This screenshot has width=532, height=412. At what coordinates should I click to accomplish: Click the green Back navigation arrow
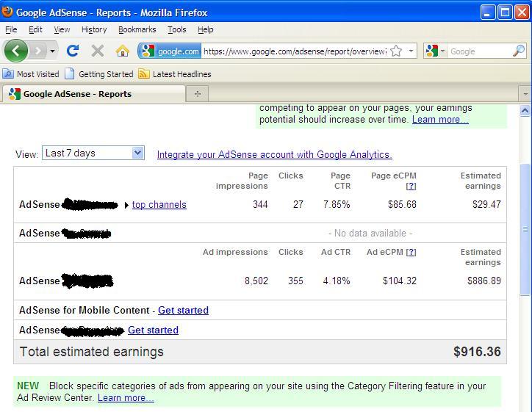[x=16, y=51]
